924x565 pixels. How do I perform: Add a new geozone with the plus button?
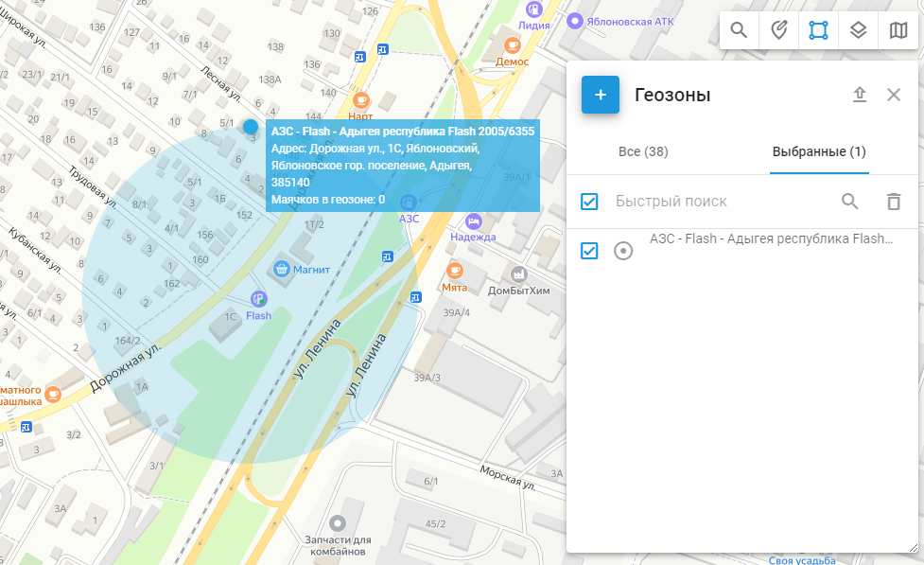pyautogui.click(x=600, y=95)
